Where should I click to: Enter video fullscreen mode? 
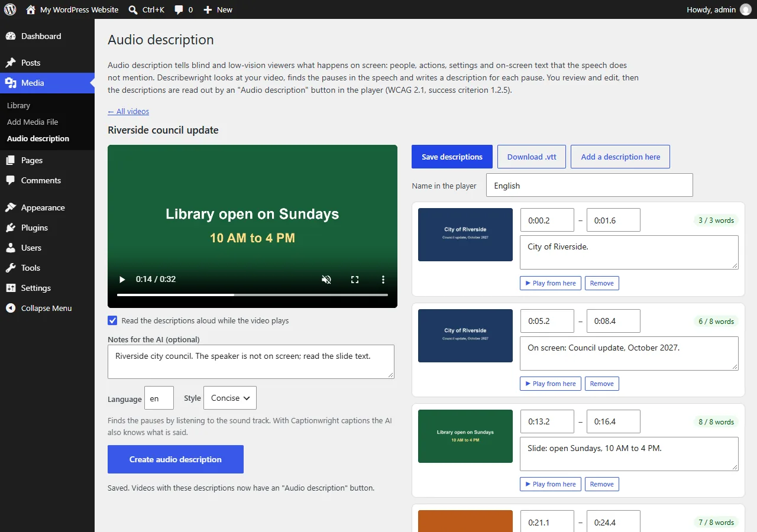click(x=355, y=279)
